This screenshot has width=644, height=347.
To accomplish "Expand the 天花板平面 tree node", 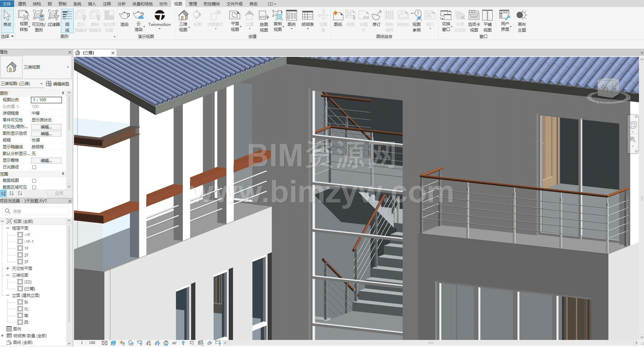I will click(8, 268).
